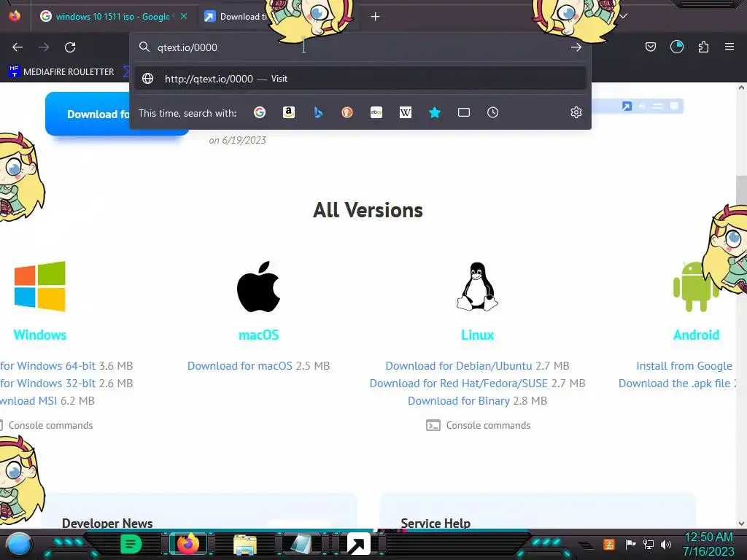Screen dimensions: 747x560
Task: Click the taskbar clock showing 12:50 AM
Action: click(708, 544)
